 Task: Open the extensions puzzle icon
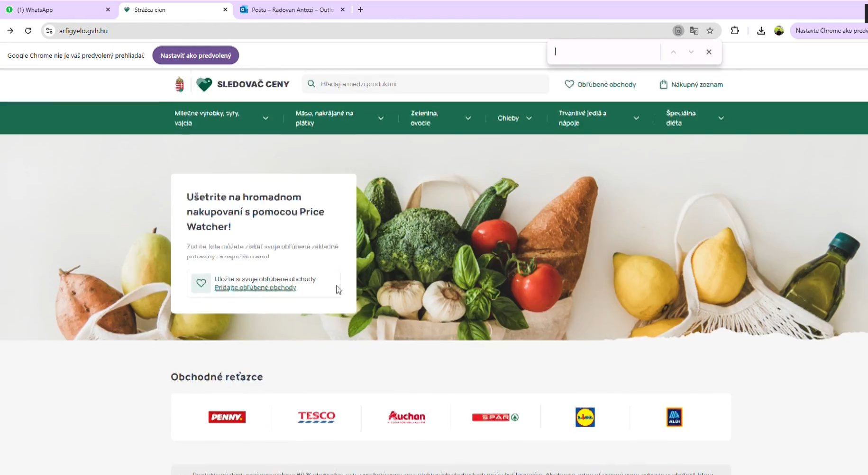coord(735,31)
